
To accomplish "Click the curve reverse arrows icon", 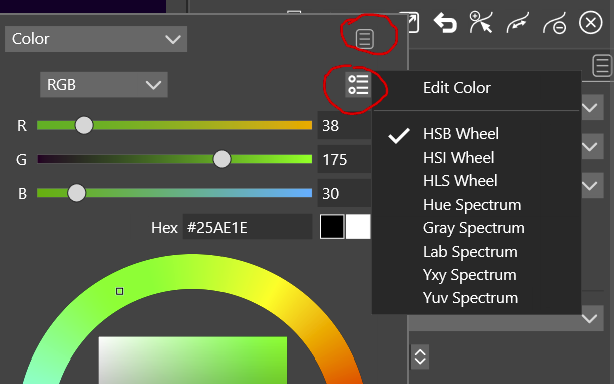I will coord(518,23).
